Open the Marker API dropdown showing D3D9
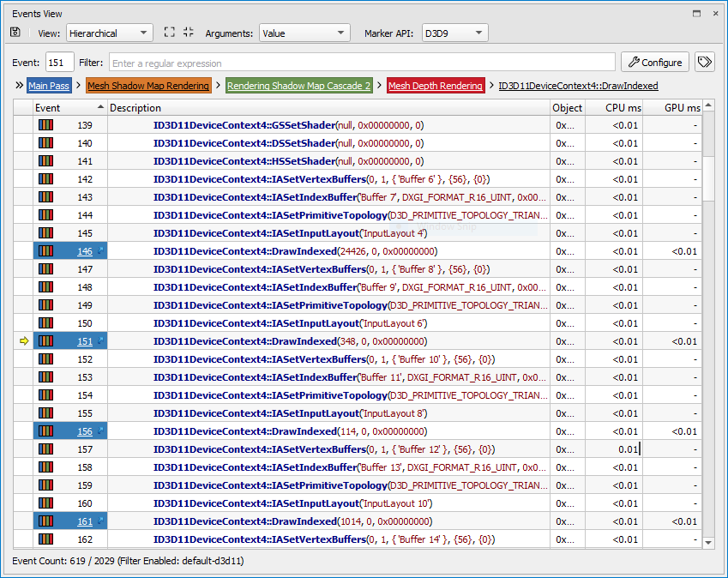 [x=454, y=33]
